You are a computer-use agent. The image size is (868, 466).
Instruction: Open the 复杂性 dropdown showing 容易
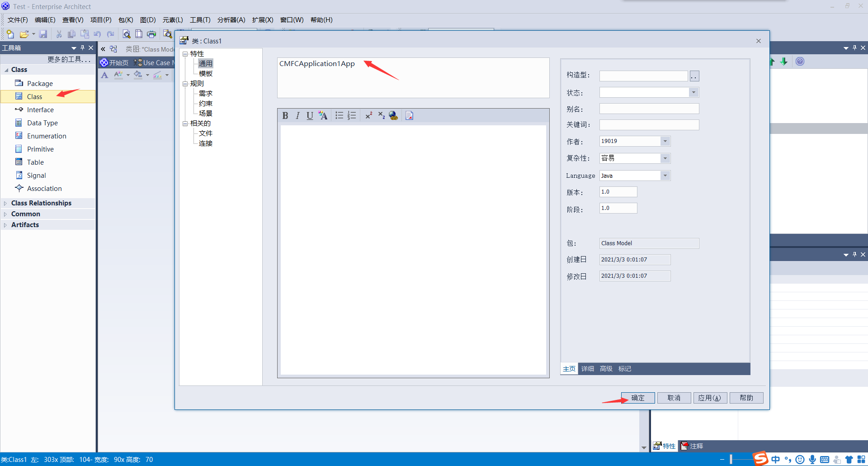pos(665,158)
